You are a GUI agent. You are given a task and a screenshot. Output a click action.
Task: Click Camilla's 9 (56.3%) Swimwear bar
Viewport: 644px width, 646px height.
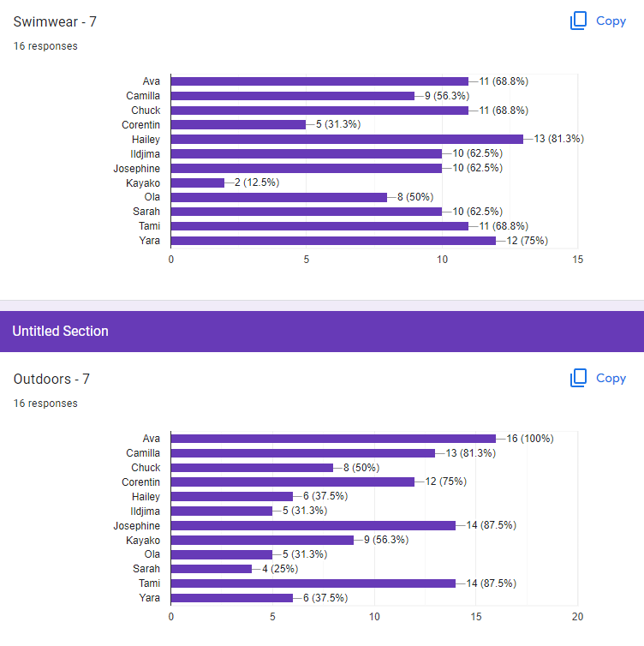click(x=292, y=96)
